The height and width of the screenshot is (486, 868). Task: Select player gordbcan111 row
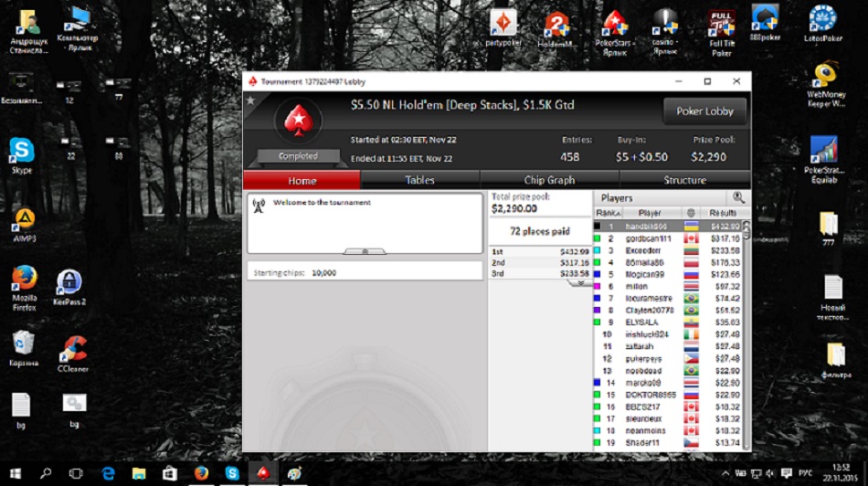click(x=668, y=238)
